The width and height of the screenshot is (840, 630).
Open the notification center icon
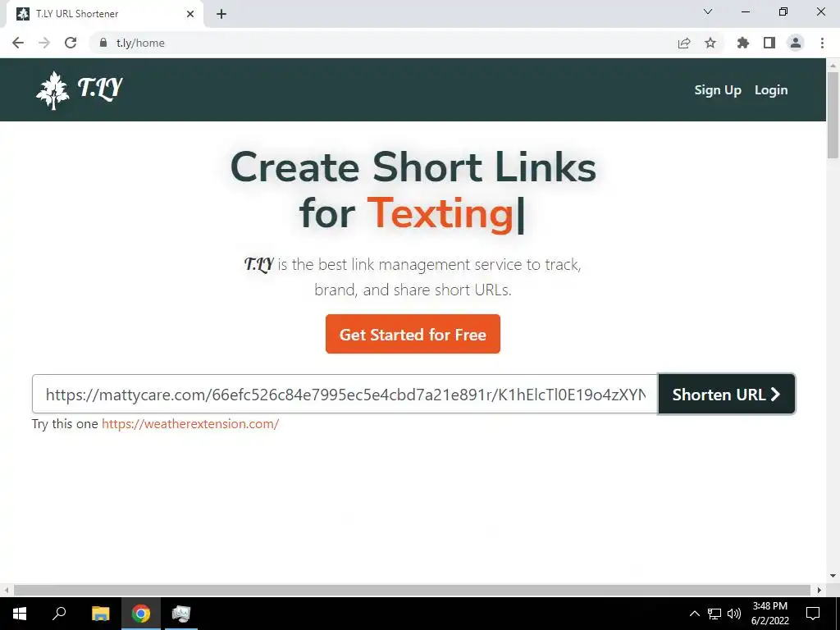point(813,614)
